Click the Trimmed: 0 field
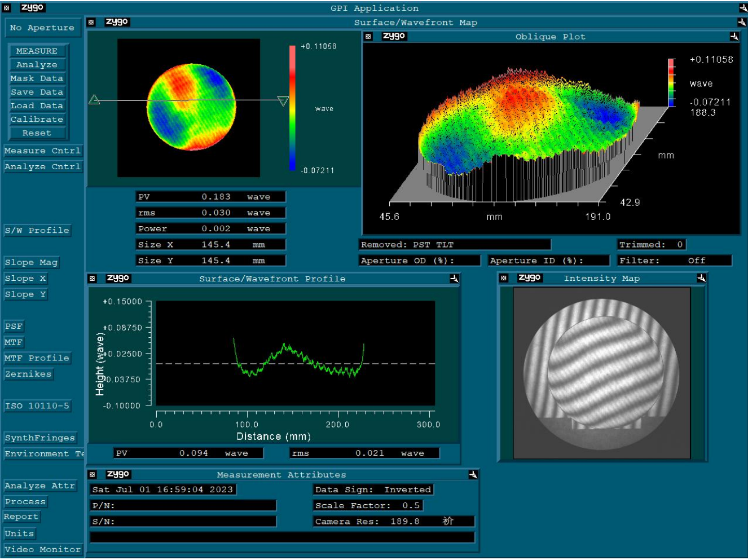The image size is (748, 560). pyautogui.click(x=653, y=245)
